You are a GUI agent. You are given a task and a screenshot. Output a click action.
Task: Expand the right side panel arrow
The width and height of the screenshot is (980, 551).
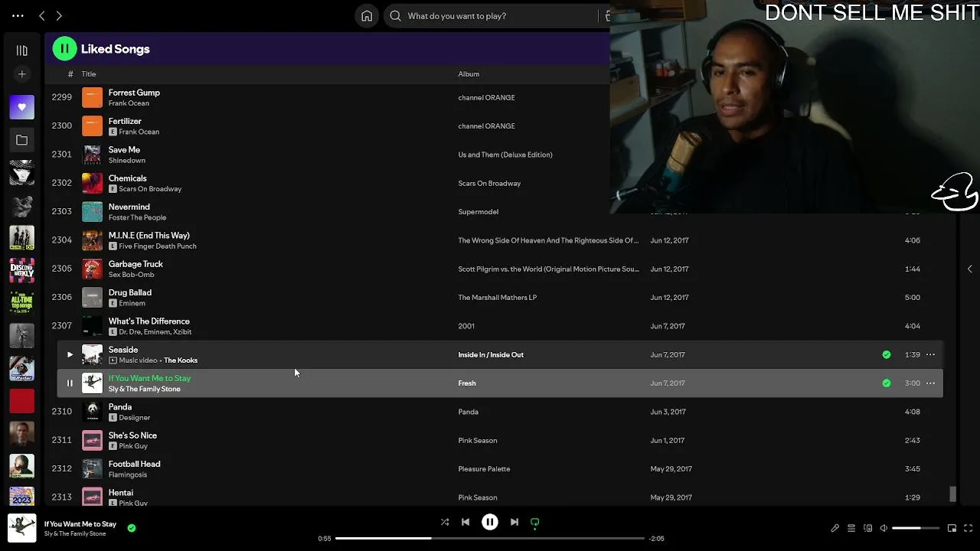click(x=970, y=269)
